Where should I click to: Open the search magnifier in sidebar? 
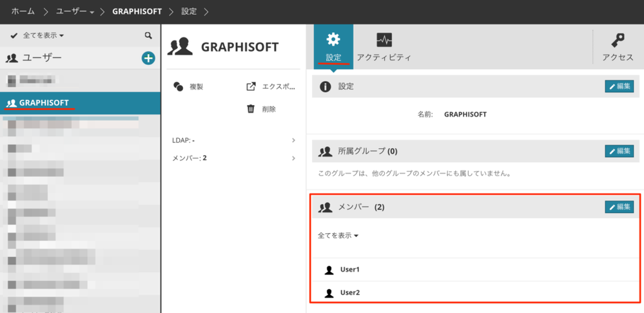click(148, 35)
